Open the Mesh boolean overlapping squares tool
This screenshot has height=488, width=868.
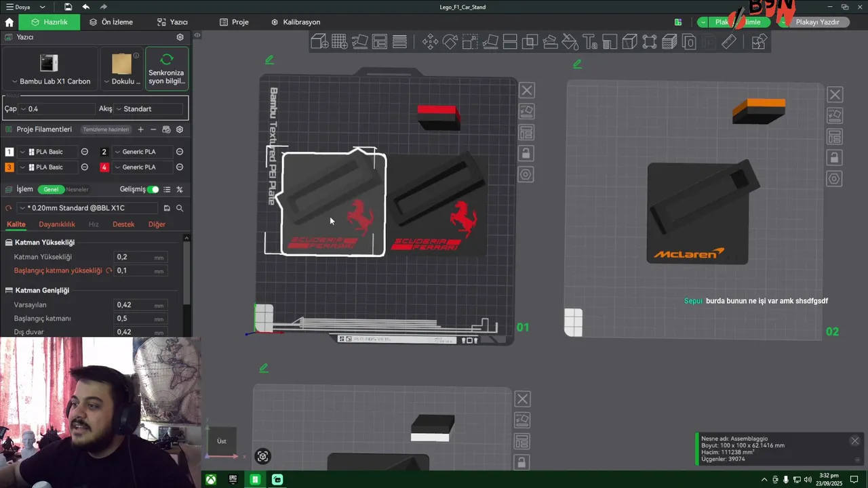click(x=530, y=42)
